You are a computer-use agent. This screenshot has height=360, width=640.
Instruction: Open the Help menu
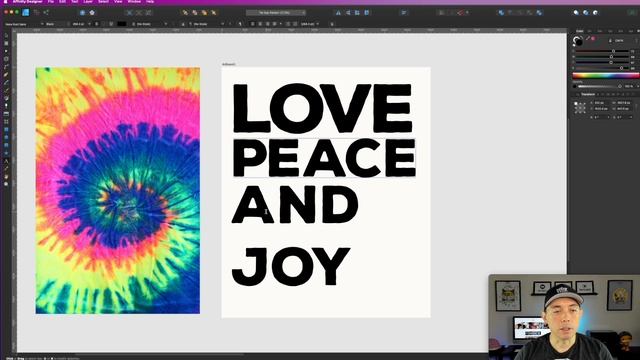pos(150,2)
